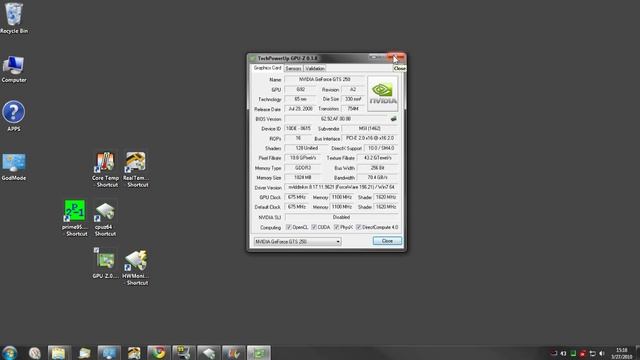
Task: Click the Subvendor MSI (1462) value
Action: point(370,128)
